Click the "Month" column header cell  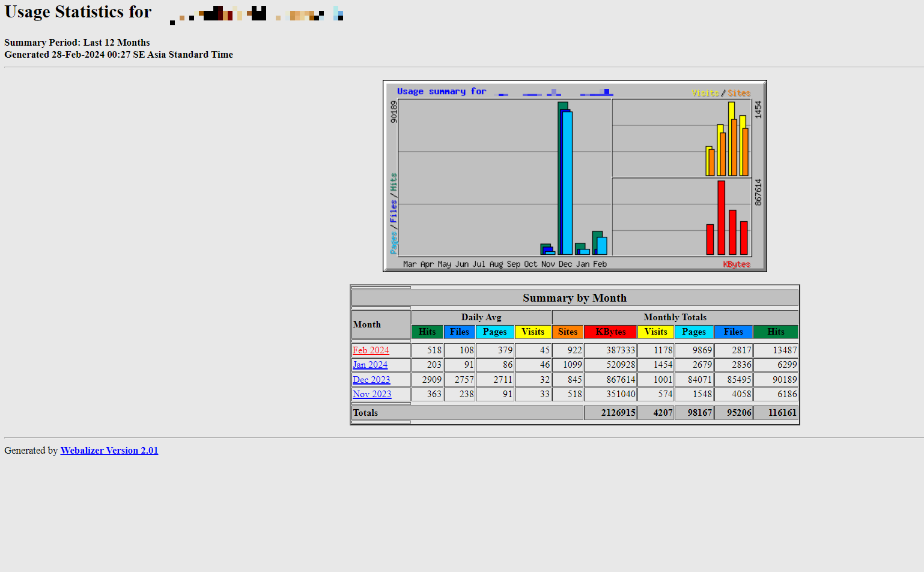(381, 324)
